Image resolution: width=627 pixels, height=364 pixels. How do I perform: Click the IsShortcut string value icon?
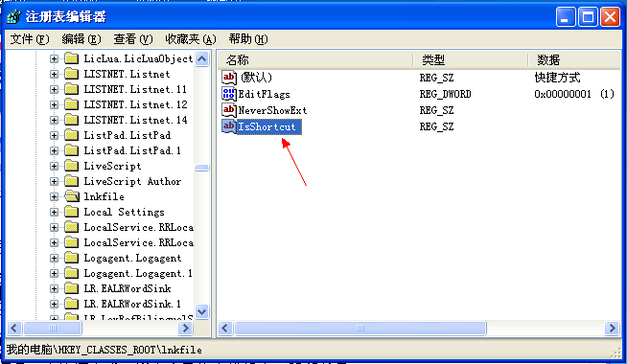click(229, 126)
